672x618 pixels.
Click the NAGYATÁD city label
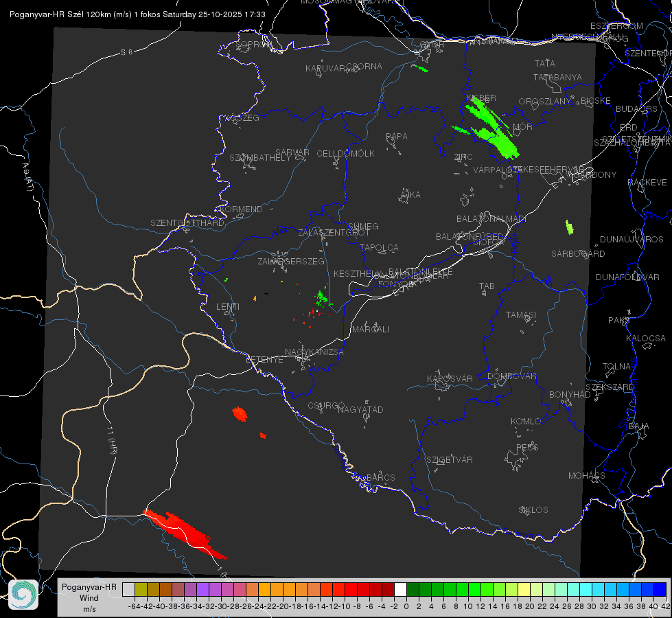click(x=360, y=409)
